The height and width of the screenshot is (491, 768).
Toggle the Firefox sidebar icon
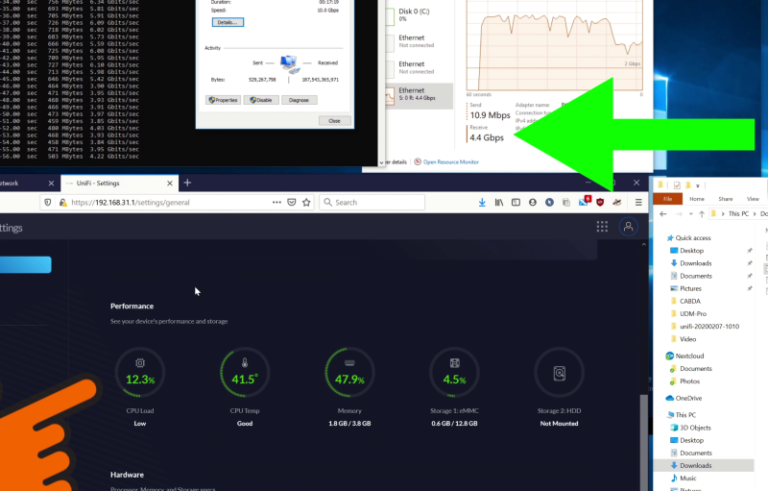click(516, 202)
